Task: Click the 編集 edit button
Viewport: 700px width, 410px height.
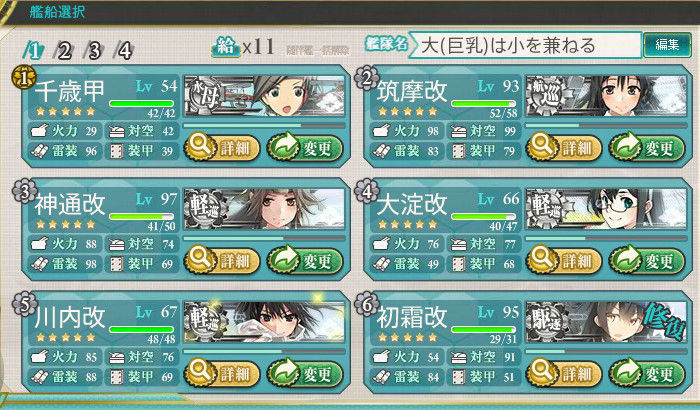Action: click(667, 45)
